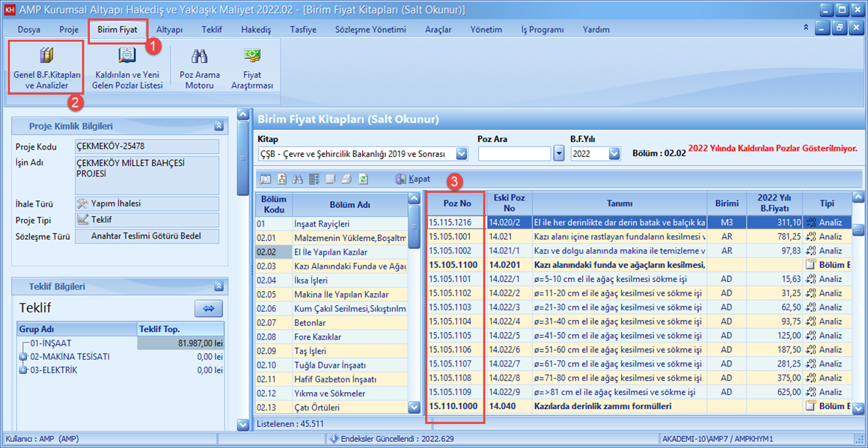This screenshot has width=868, height=448.
Task: Click the Proje Kodu field
Action: pos(147,147)
